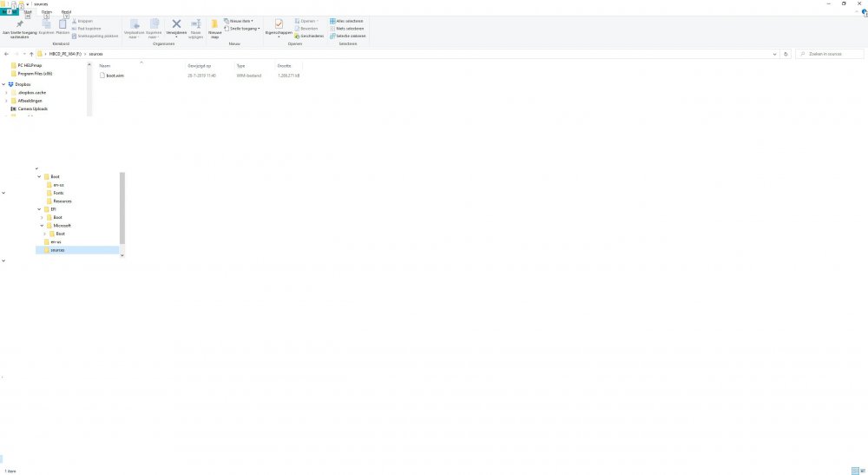The width and height of the screenshot is (868, 475).
Task: Switch to large icons view in status bar
Action: click(x=863, y=471)
